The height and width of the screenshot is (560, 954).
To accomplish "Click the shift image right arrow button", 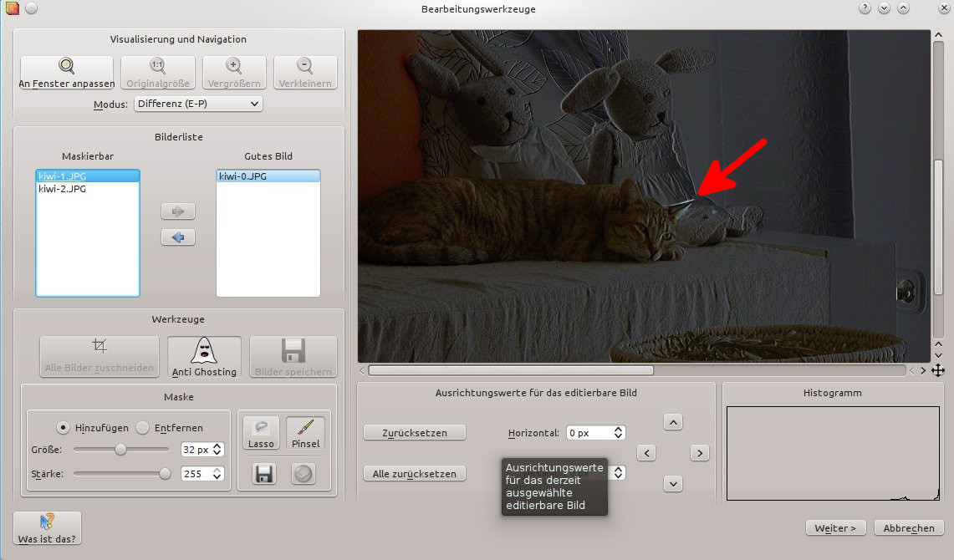I will point(700,453).
